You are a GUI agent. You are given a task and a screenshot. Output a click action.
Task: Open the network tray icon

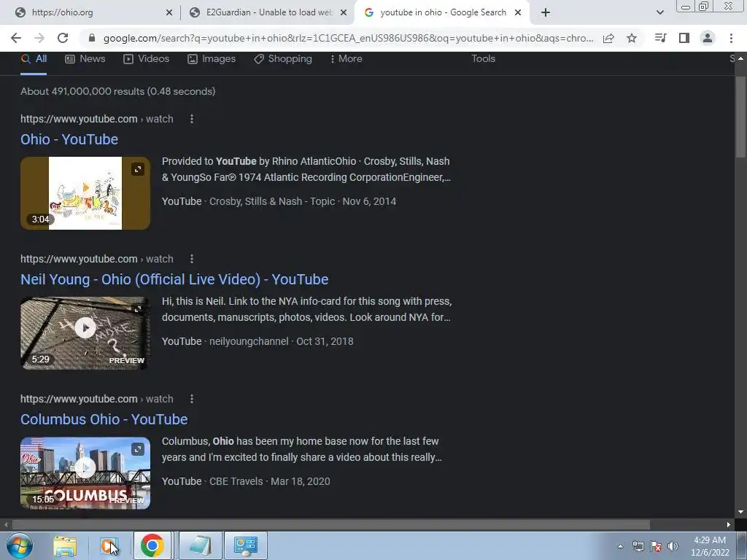[638, 546]
